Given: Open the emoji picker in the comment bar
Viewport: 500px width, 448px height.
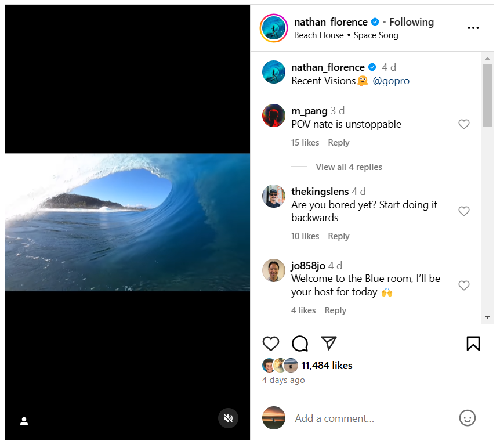Looking at the screenshot, I should 467,418.
